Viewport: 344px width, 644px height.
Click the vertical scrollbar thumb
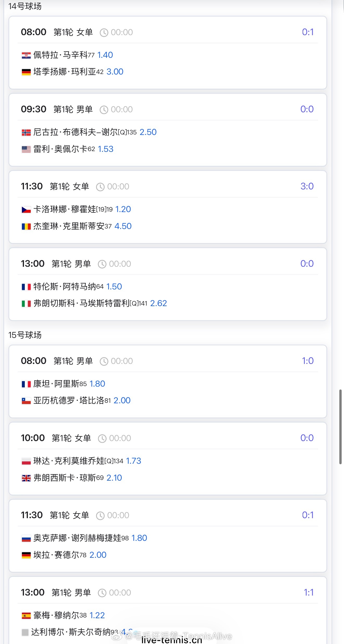click(340, 427)
